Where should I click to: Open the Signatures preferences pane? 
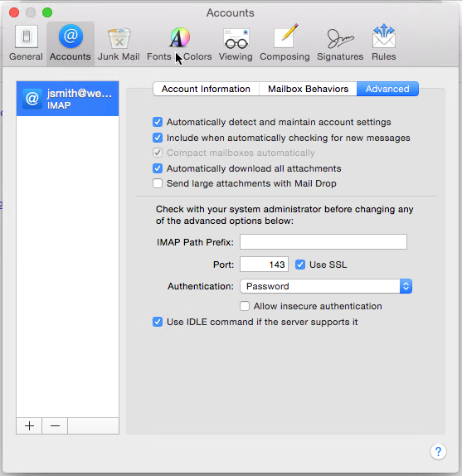(x=340, y=43)
